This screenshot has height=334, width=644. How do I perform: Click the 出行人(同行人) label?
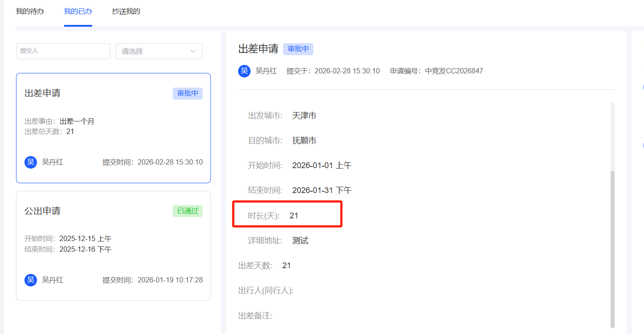pos(266,290)
